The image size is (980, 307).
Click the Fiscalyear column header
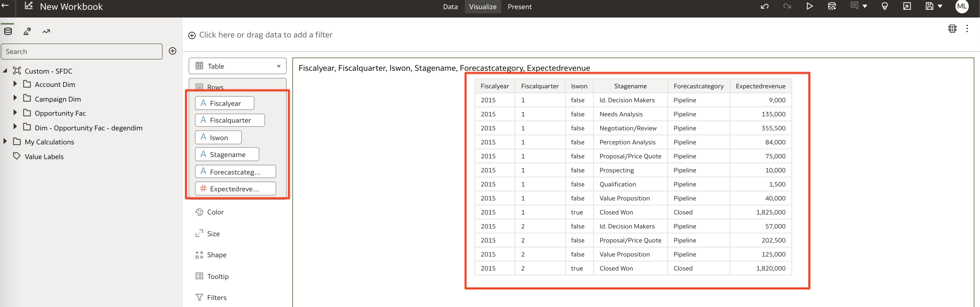[495, 86]
